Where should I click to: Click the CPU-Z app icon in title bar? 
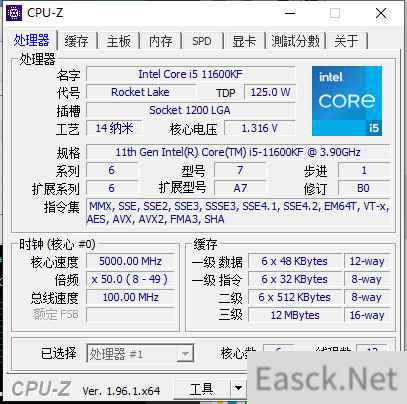point(14,13)
